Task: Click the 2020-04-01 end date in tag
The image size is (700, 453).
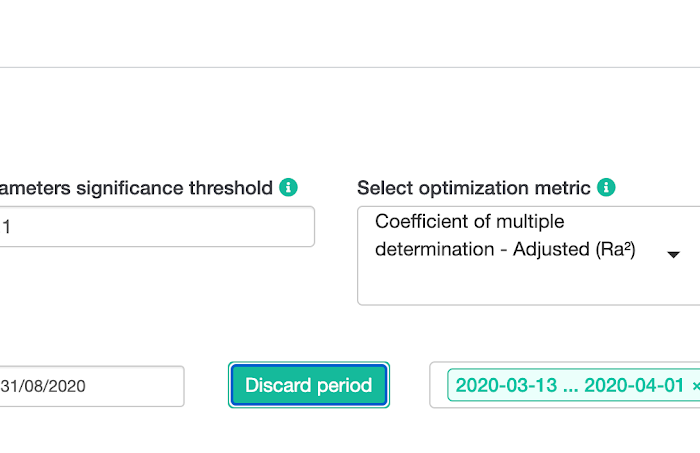Action: click(634, 385)
